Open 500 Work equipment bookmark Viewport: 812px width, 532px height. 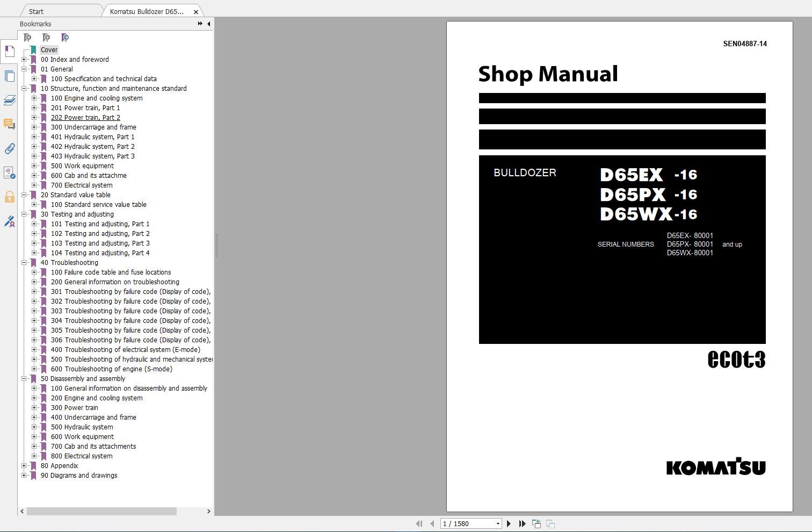82,166
